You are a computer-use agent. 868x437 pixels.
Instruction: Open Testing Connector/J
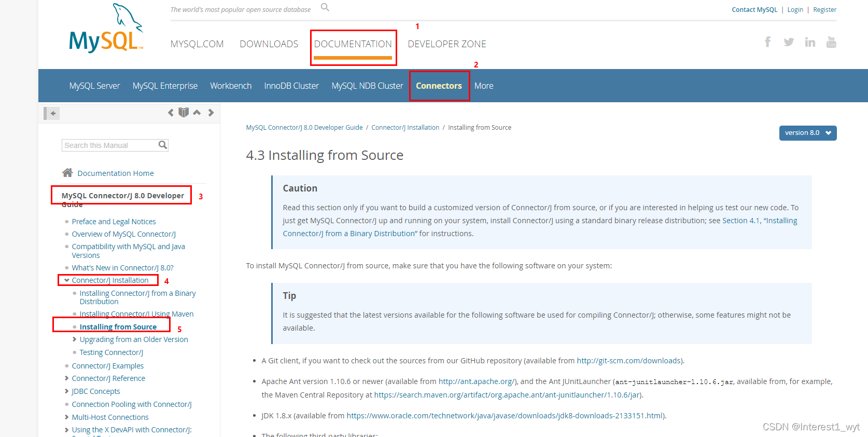tap(111, 352)
